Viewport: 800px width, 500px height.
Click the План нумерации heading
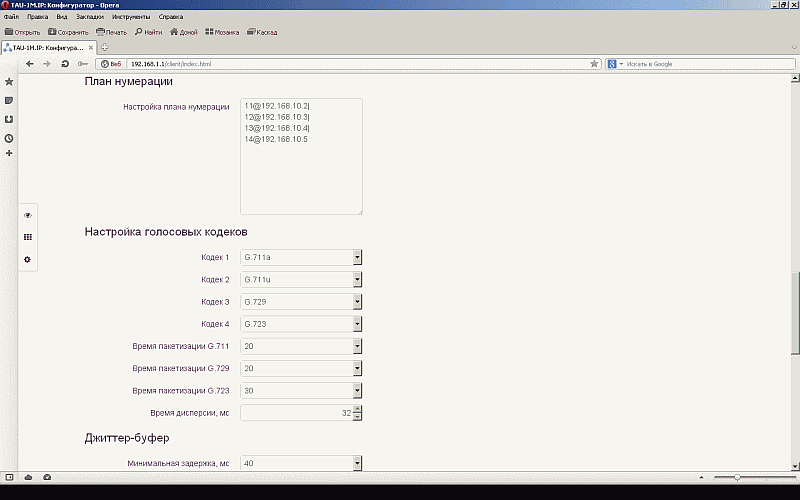129,82
